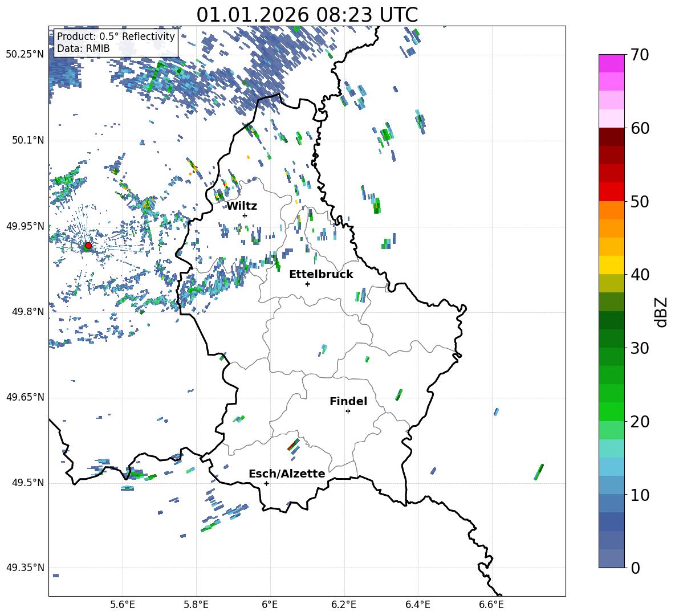Screen dimensions: 675x616
Task: Click the 49.35°N latitude label
Action: (x=25, y=568)
